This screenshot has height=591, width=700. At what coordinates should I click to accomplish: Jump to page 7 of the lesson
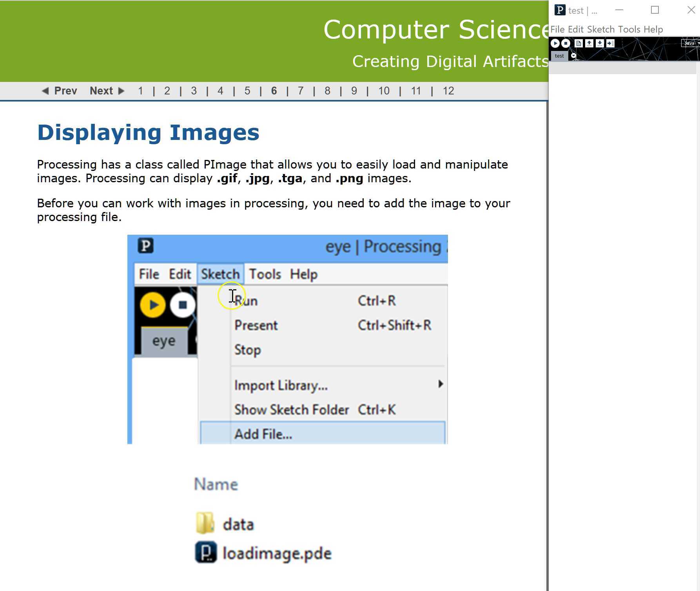point(301,91)
